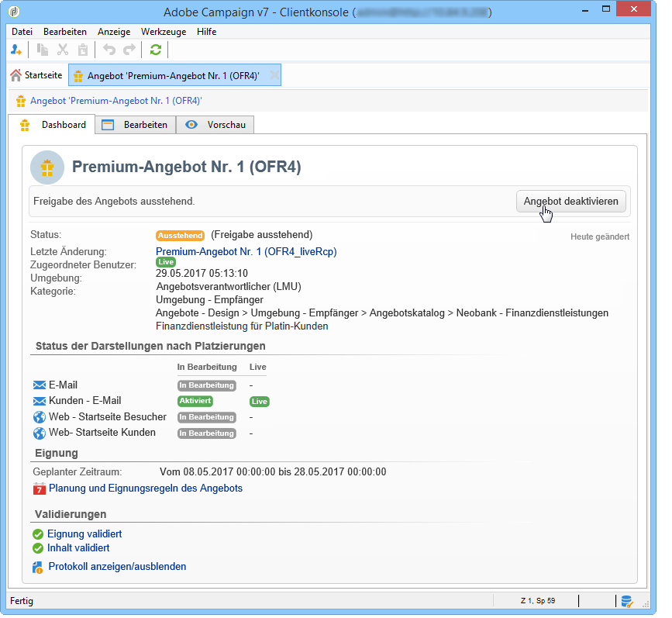
Task: Click the Angebot deaktivieren button
Action: tap(571, 201)
